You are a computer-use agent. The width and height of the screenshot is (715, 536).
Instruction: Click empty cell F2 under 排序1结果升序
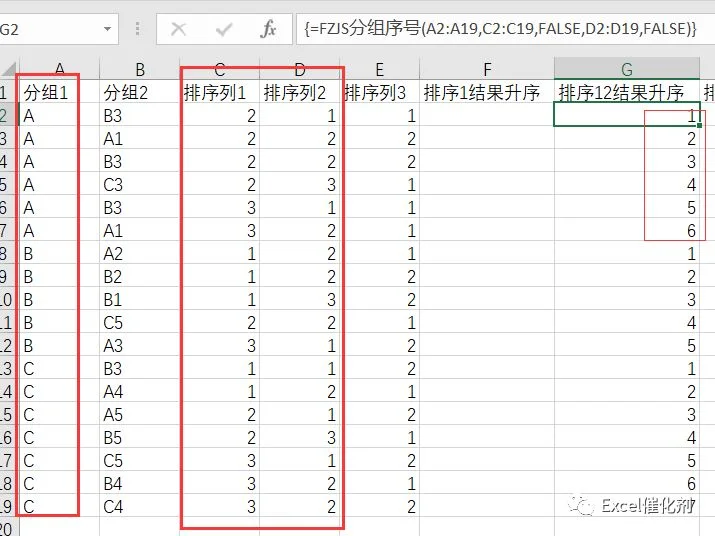click(x=487, y=115)
